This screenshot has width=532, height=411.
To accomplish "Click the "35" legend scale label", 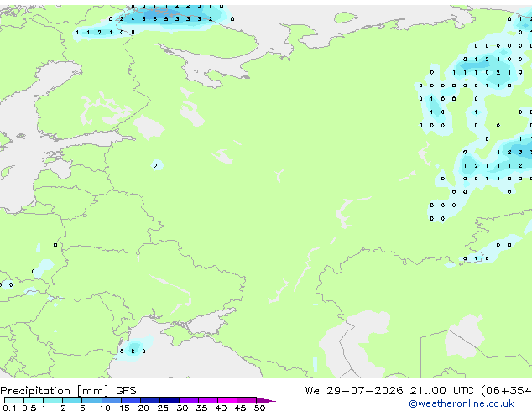I will (201, 408).
